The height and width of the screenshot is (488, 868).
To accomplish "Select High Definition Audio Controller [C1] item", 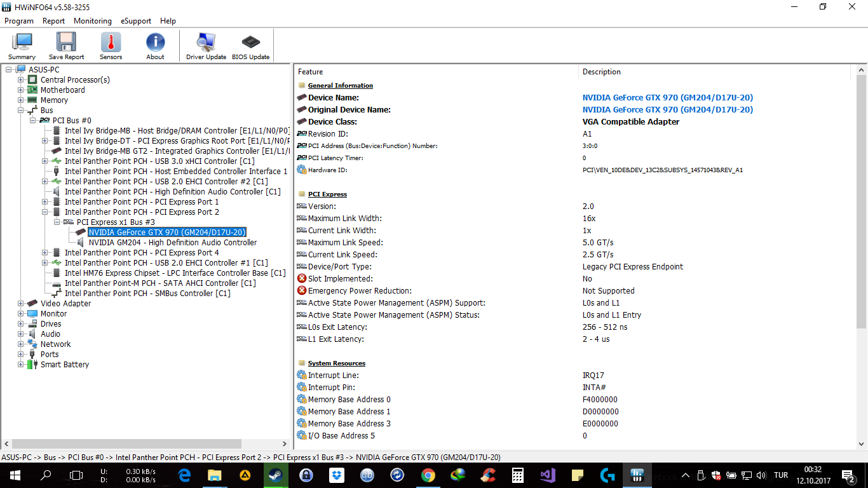I will tap(172, 192).
